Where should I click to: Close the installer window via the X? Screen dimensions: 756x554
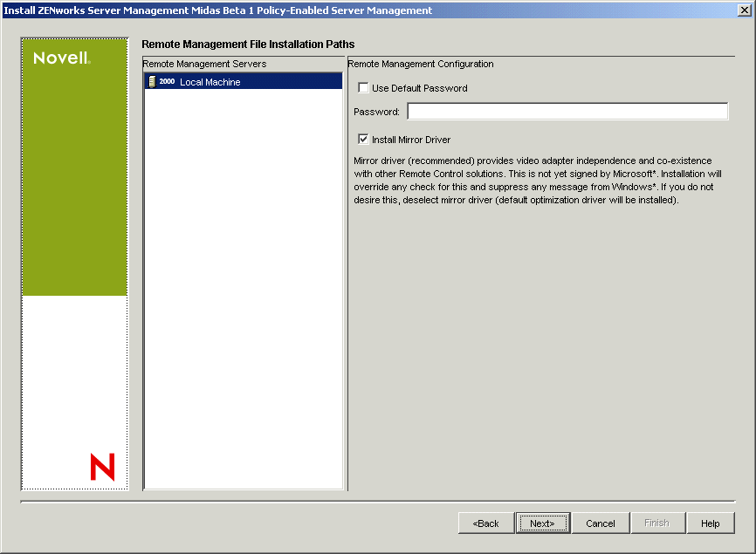(x=746, y=10)
